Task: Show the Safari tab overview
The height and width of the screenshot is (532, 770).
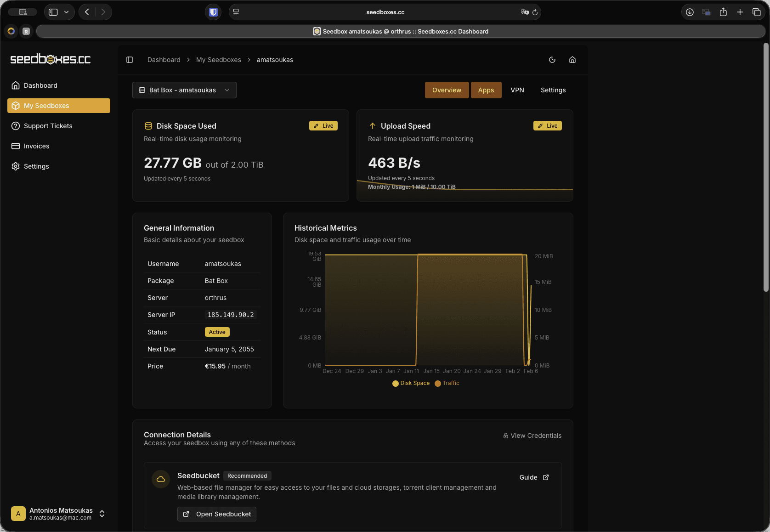Action: [756, 12]
